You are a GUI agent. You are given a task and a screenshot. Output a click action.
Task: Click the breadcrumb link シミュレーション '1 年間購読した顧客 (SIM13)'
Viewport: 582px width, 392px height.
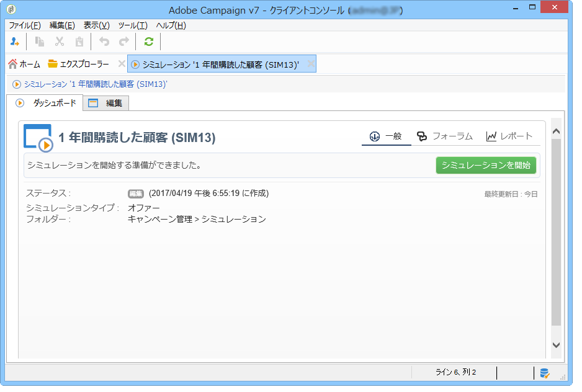[x=96, y=84]
